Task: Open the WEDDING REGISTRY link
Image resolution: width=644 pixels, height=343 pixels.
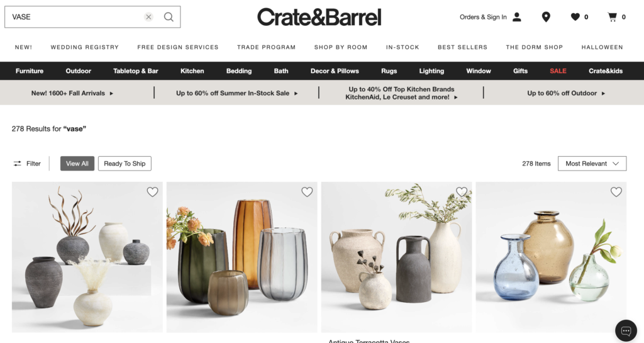Action: [85, 47]
